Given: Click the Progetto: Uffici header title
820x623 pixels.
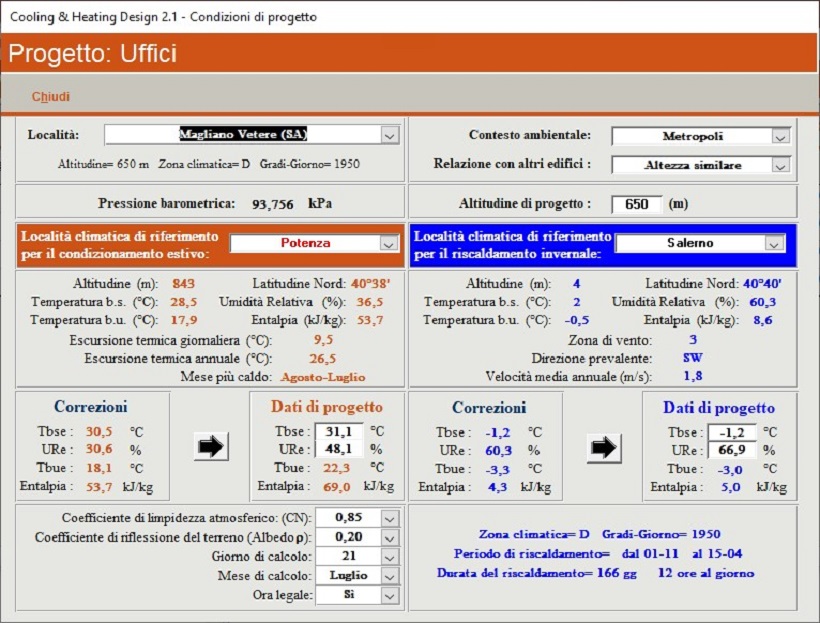Looking at the screenshot, I should [x=93, y=53].
